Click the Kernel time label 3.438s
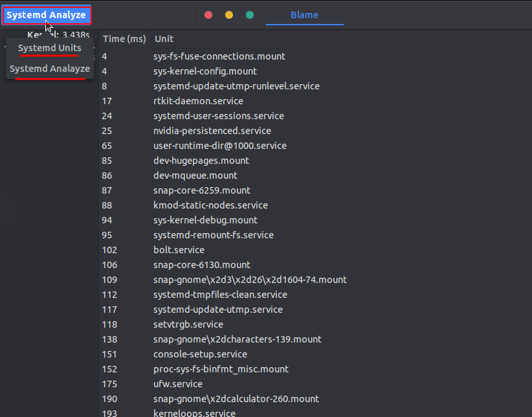 click(x=59, y=34)
